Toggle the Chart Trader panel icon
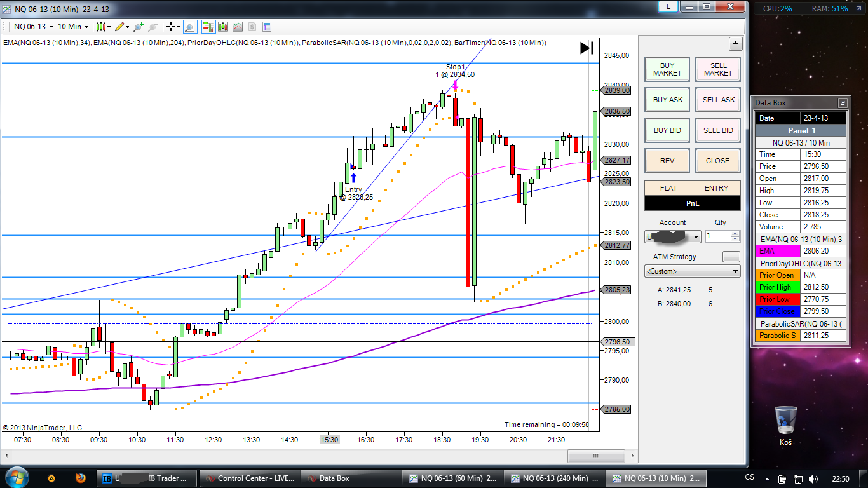The width and height of the screenshot is (868, 488). pos(208,27)
